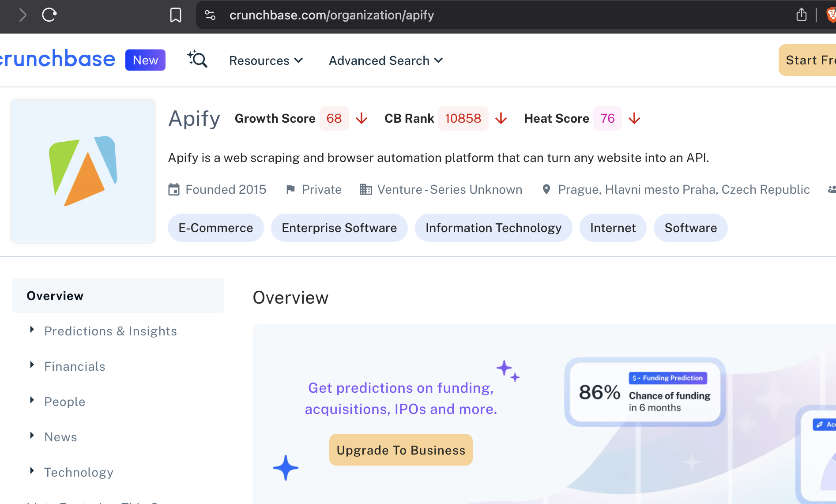Click Venture - Series Unknown text
This screenshot has height=504, width=836.
(450, 190)
